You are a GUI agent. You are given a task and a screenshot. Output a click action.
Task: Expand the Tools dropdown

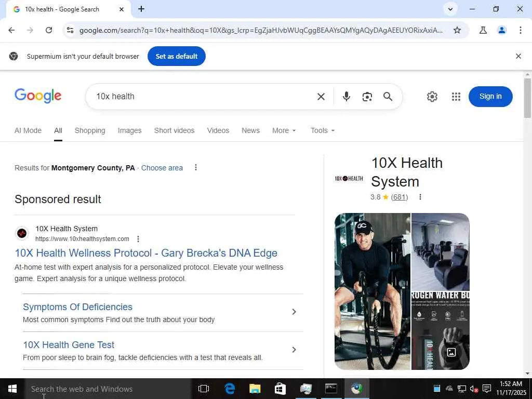[x=323, y=130]
